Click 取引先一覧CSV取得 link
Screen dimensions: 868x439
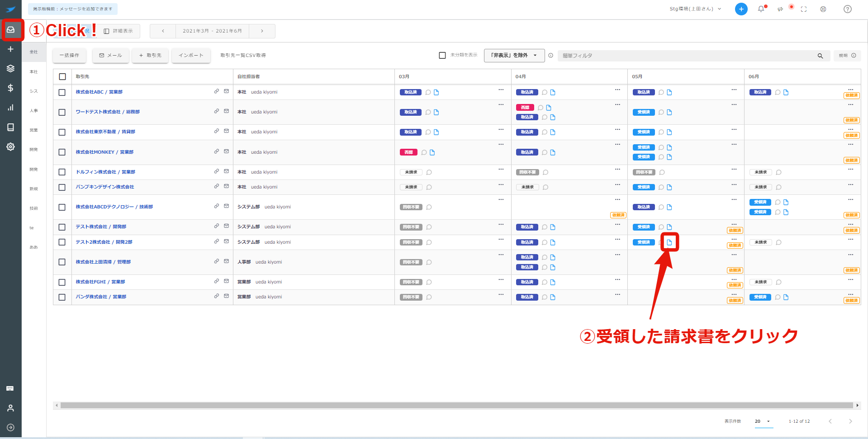tap(243, 56)
